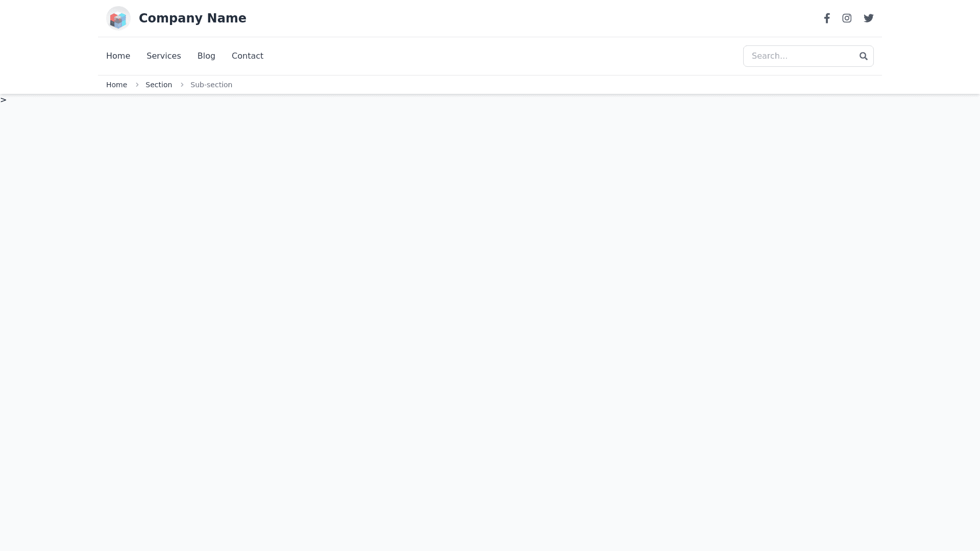Image resolution: width=980 pixels, height=551 pixels.
Task: Click the Company Name heading text
Action: (192, 18)
